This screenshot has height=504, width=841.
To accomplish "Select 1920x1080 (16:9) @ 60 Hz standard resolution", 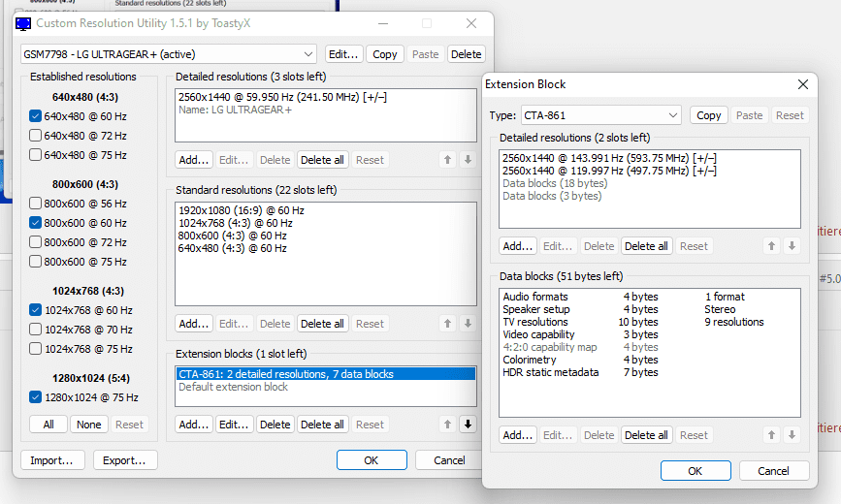I will (326, 210).
